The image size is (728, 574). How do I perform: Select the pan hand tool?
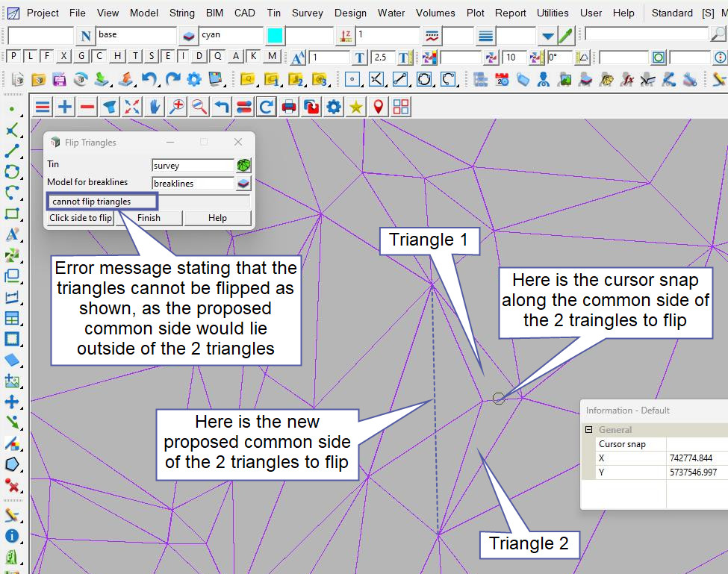(155, 107)
